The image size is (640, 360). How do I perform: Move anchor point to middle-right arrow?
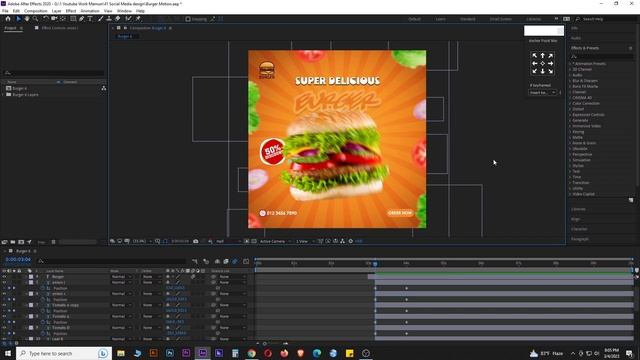pos(550,63)
